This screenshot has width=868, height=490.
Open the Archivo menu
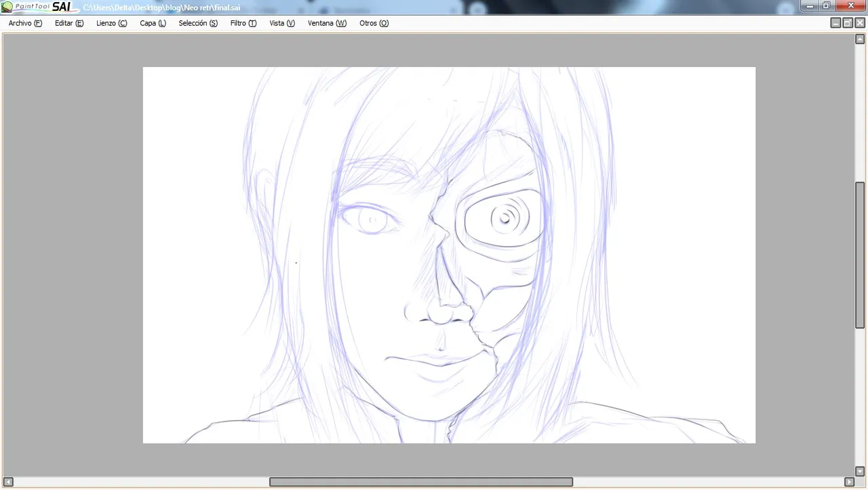pyautogui.click(x=25, y=23)
